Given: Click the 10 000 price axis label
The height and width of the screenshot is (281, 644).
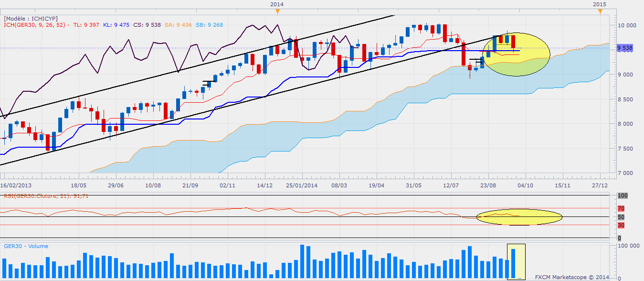Looking at the screenshot, I should tap(626, 25).
